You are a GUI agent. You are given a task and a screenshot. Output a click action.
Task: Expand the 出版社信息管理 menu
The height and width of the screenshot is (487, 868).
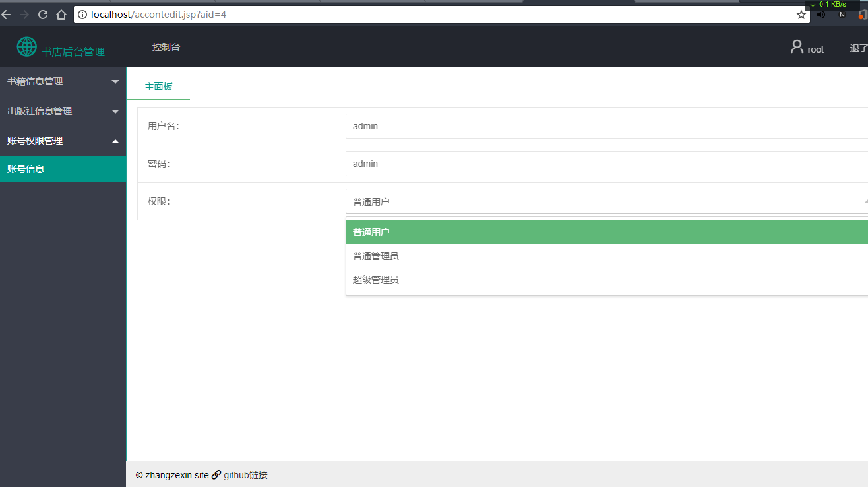coord(63,110)
